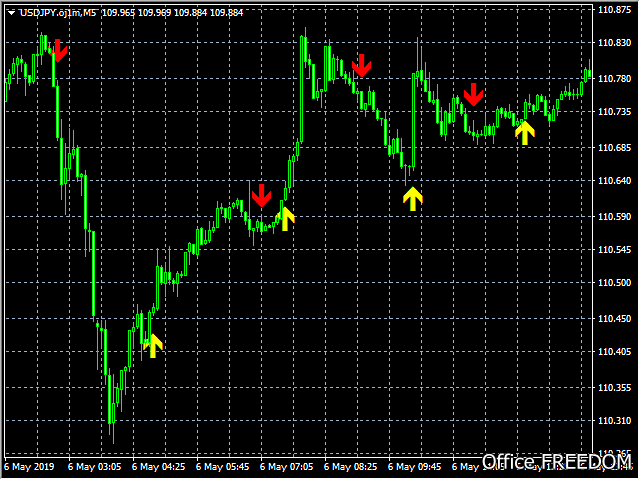Click the 110.545 price scale label
640x480 pixels.
pos(614,249)
